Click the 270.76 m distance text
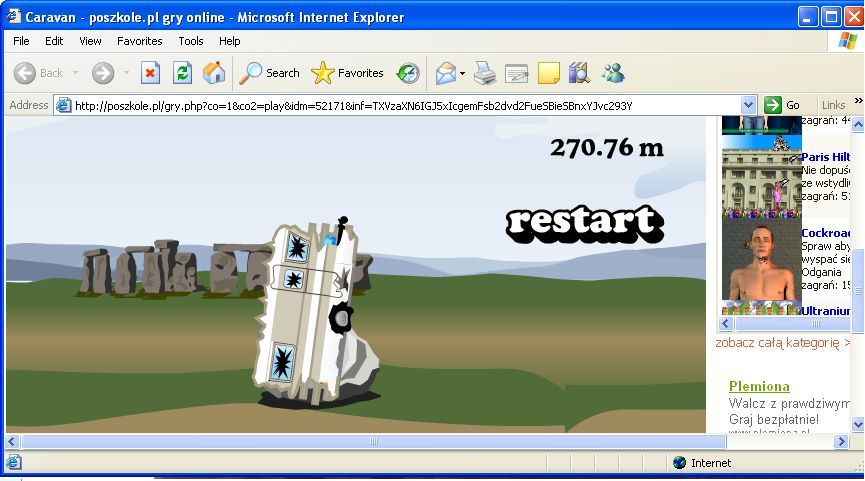The width and height of the screenshot is (865, 481). tap(607, 147)
